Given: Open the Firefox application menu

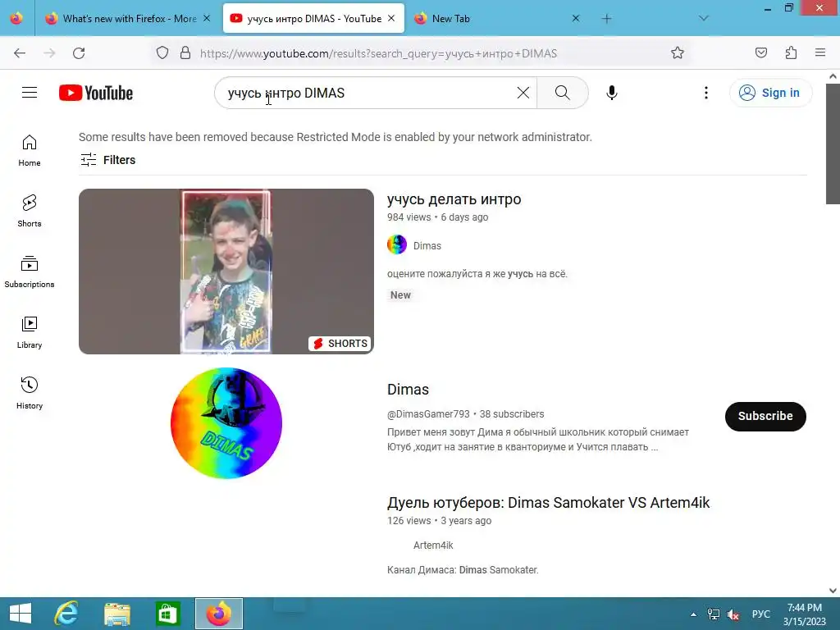Looking at the screenshot, I should tap(820, 53).
